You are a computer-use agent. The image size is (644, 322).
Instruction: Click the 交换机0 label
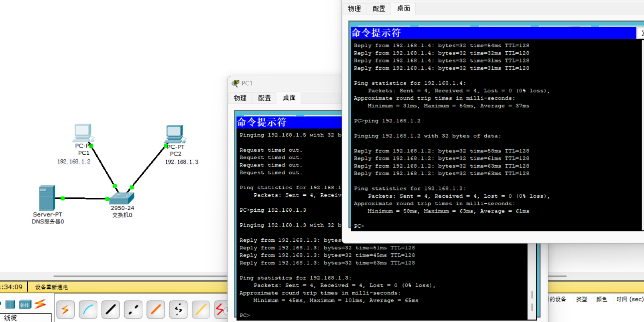click(x=122, y=215)
